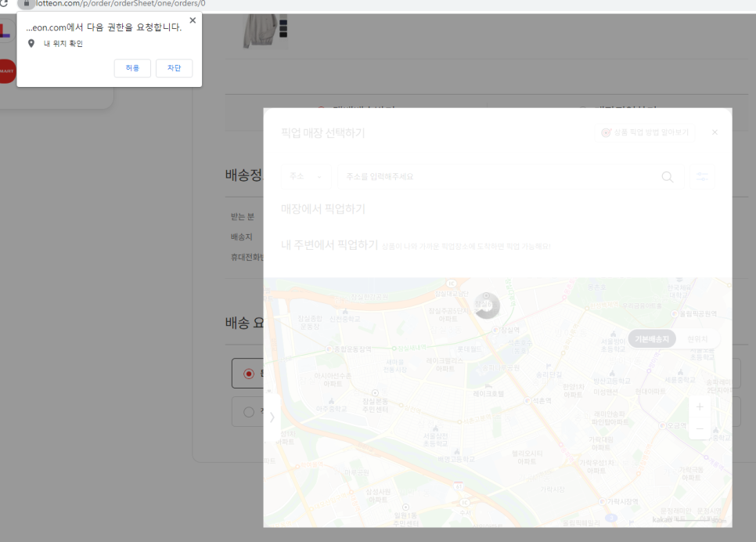Select the unchecked radio option below
This screenshot has width=756, height=542.
click(x=249, y=412)
